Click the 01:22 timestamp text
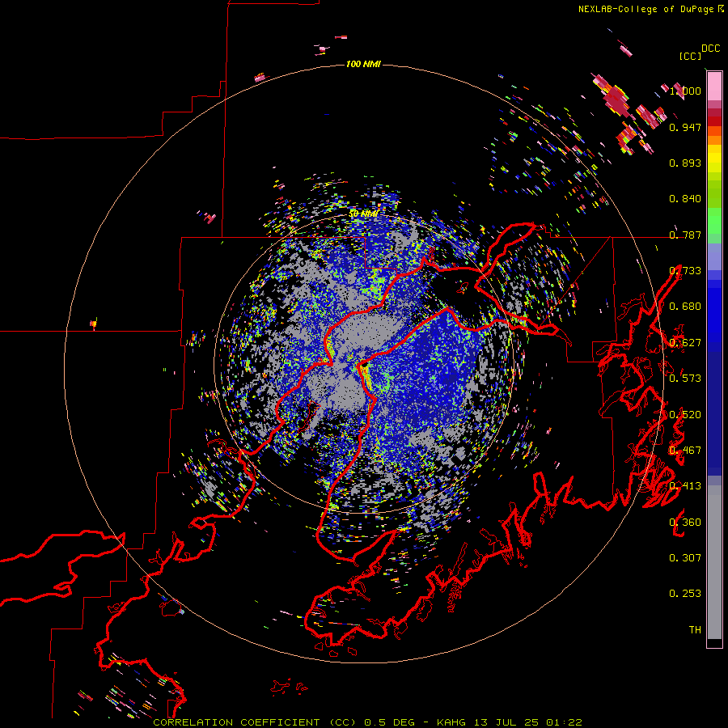The height and width of the screenshot is (728, 728). pos(564,722)
